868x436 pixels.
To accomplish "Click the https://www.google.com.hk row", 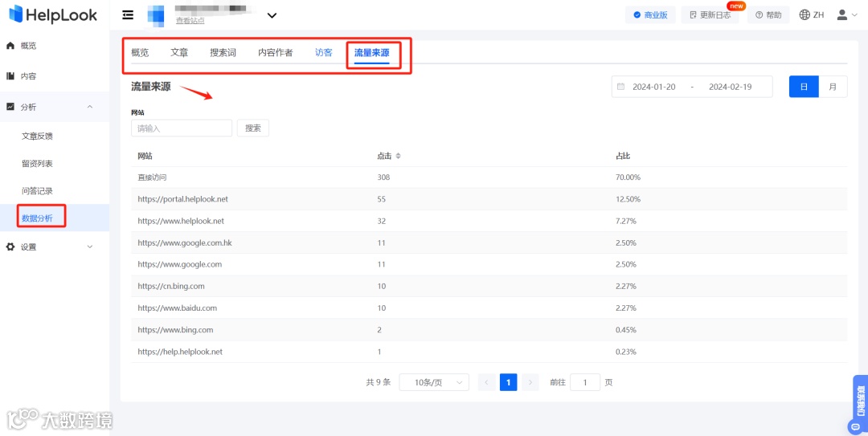I will tap(489, 243).
